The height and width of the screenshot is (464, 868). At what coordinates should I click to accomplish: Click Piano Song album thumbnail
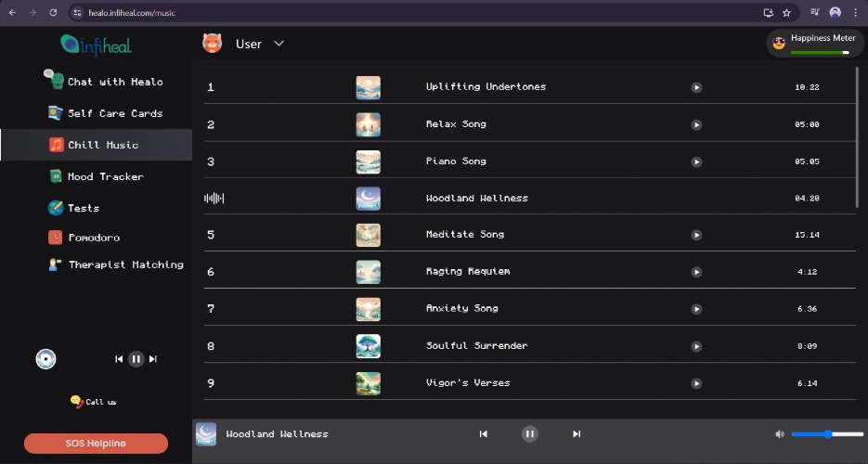pyautogui.click(x=369, y=162)
